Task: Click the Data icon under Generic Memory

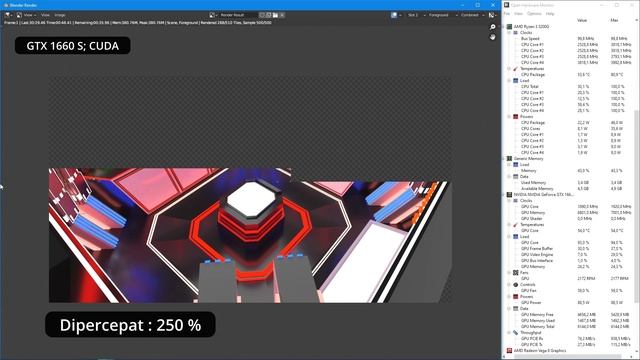Action: (x=516, y=177)
